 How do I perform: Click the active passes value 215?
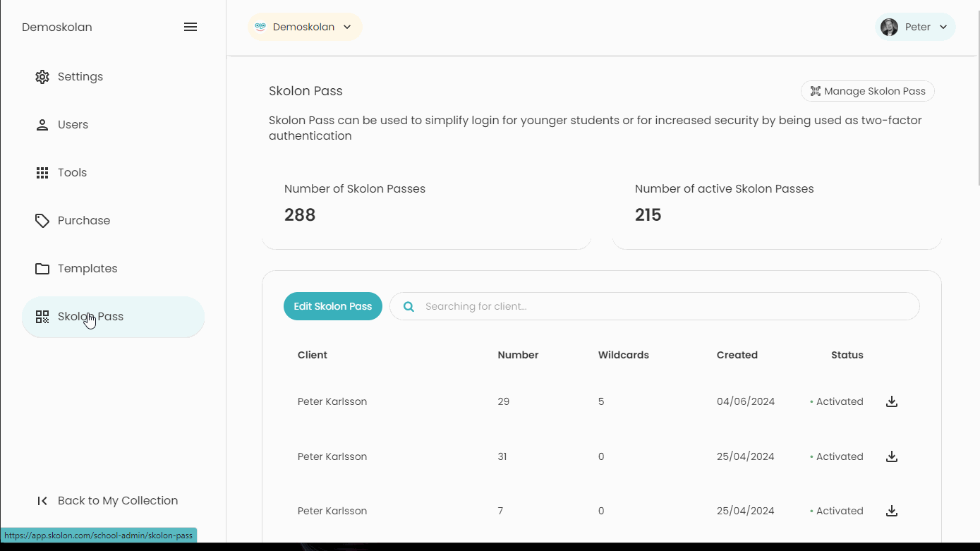(648, 215)
